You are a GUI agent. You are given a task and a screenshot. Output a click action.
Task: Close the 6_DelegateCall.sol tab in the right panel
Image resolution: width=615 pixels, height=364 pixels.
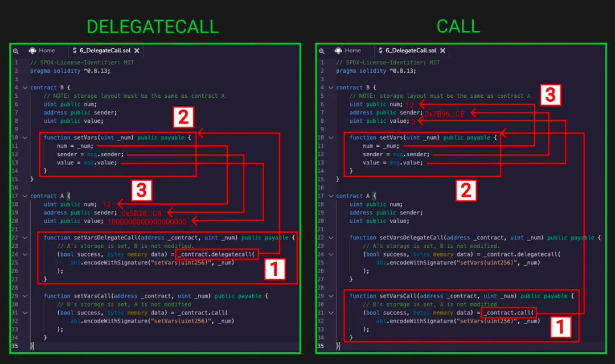pyautogui.click(x=443, y=50)
